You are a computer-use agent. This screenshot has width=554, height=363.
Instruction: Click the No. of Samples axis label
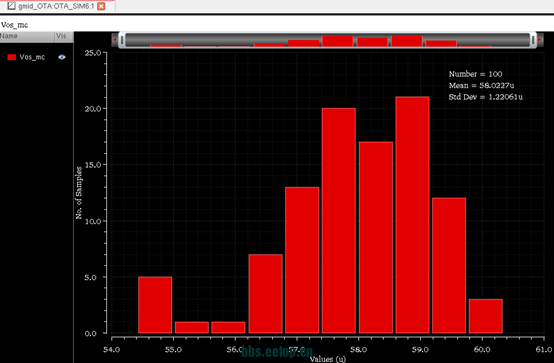click(79, 193)
